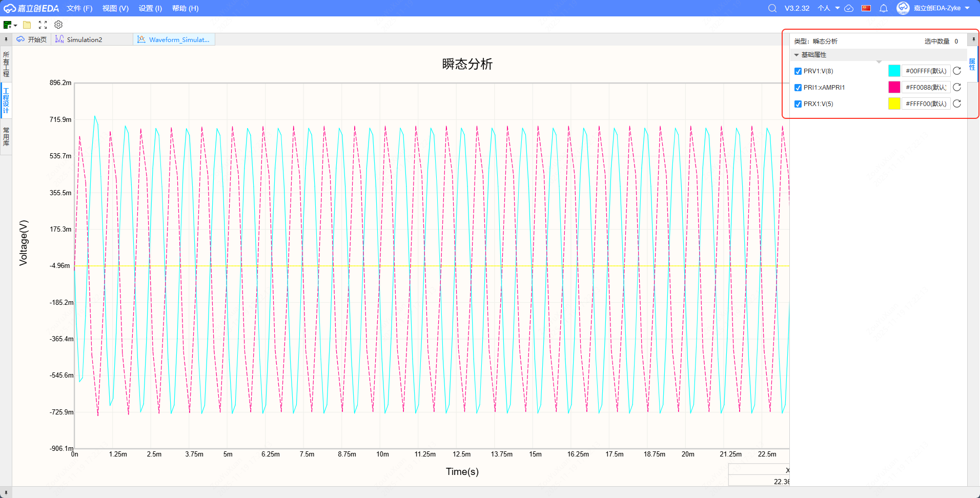Click the China flag language icon
This screenshot has width=980, height=498.
[866, 8]
